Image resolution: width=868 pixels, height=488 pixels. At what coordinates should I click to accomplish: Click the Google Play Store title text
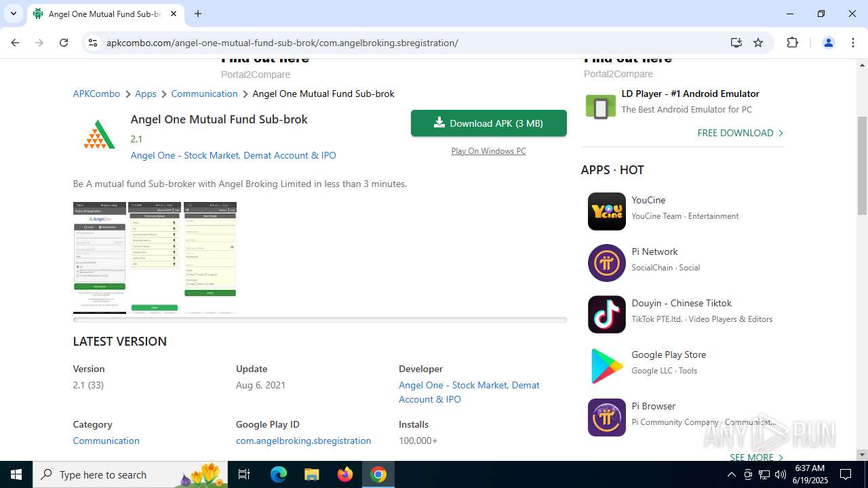[669, 354]
